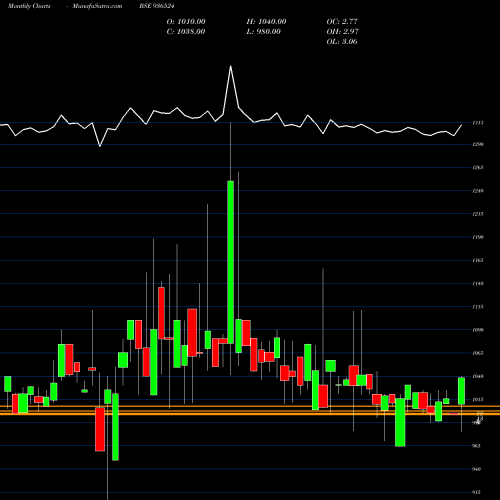Click the 1015 price axis label
This screenshot has height=500, width=500.
(478, 399)
